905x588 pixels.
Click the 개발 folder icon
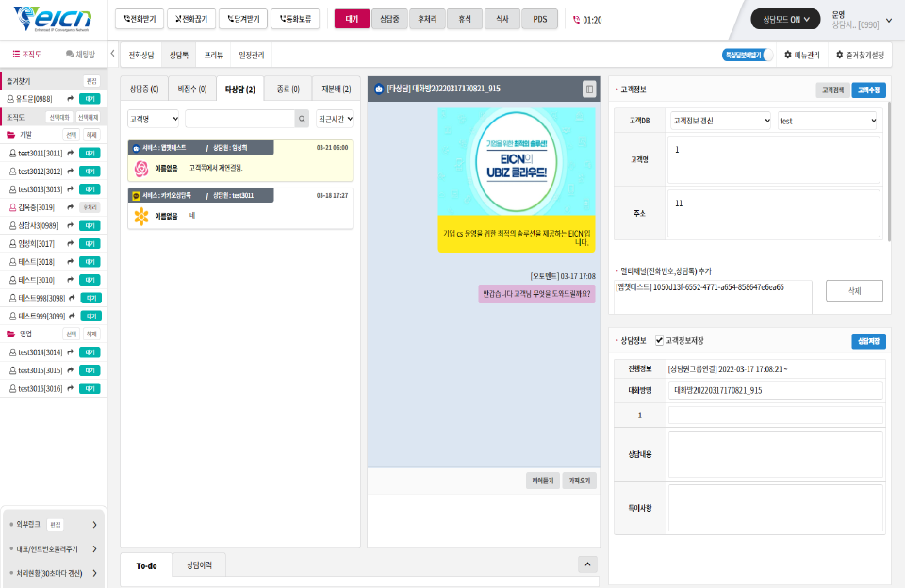click(x=11, y=135)
